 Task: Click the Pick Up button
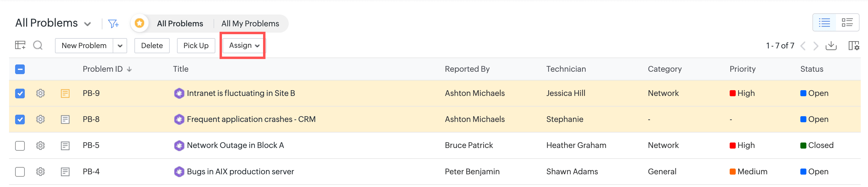click(x=196, y=46)
